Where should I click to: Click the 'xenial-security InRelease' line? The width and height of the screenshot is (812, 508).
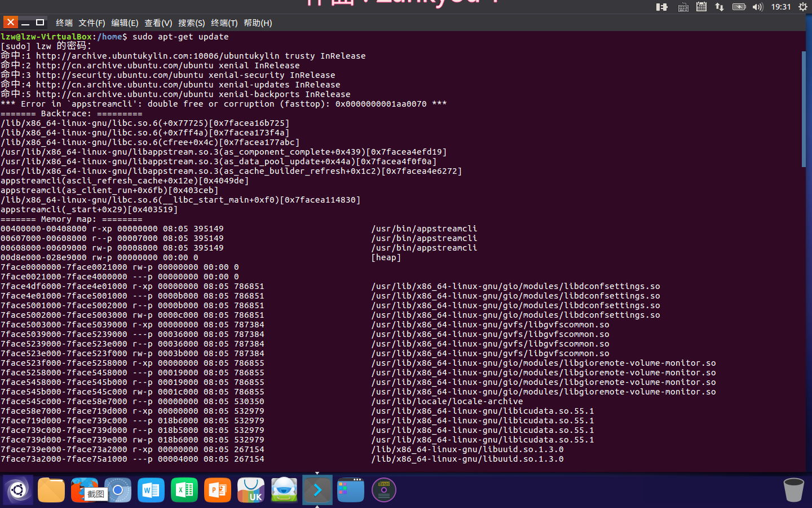click(168, 75)
